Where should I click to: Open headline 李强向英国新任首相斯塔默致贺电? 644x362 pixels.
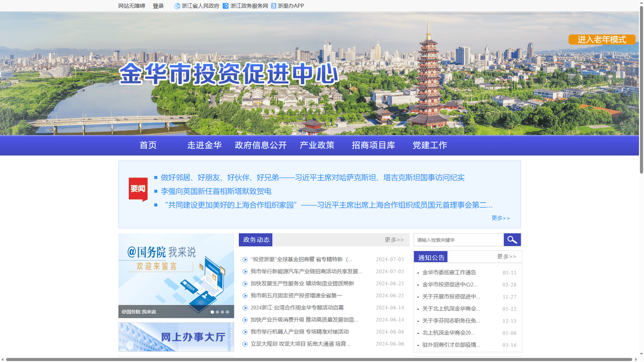216,191
